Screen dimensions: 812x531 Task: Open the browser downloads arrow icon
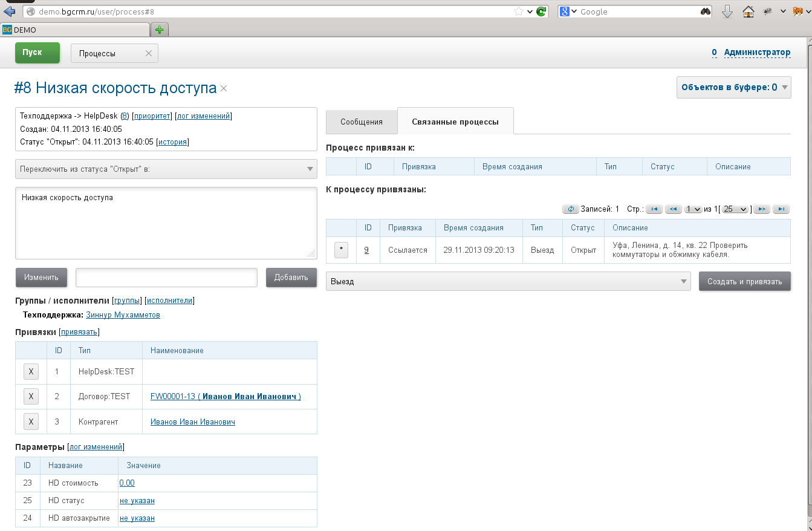point(727,11)
